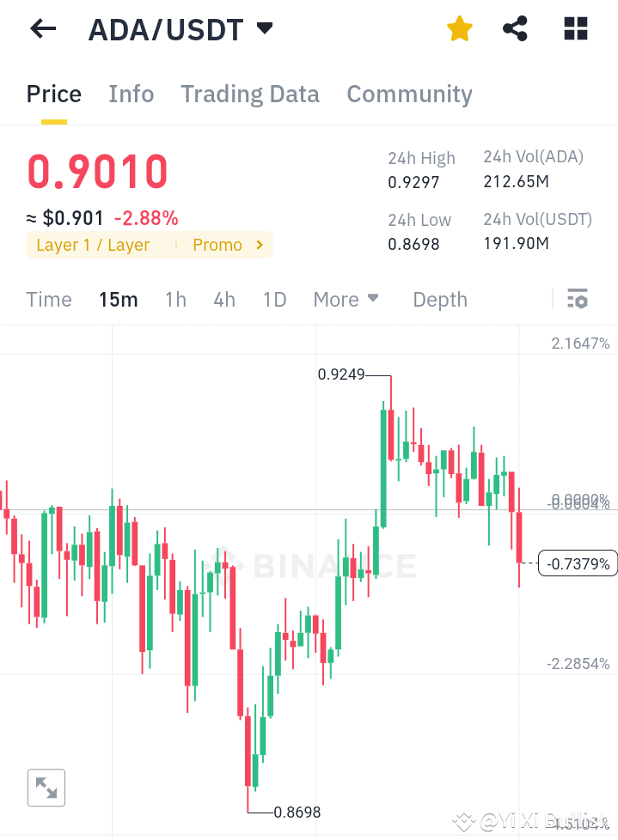The image size is (618, 840).
Task: Tap the back arrow to exit pair view
Action: point(41,28)
